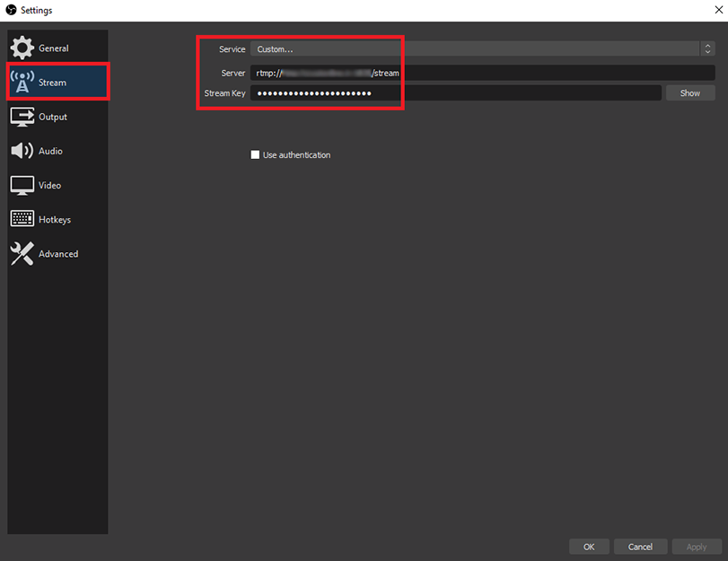Screen dimensions: 728x561
Task: Click the Settings window title text
Action: tap(36, 10)
